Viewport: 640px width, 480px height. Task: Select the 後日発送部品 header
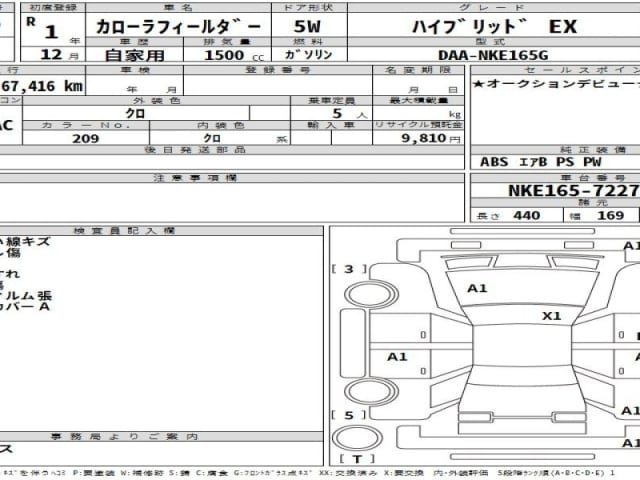[195, 150]
